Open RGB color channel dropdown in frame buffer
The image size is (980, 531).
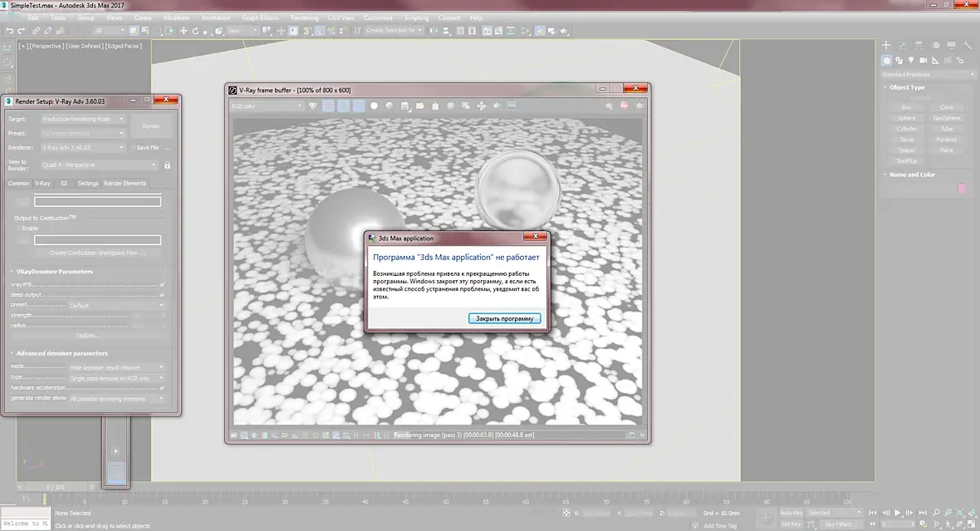(x=267, y=106)
